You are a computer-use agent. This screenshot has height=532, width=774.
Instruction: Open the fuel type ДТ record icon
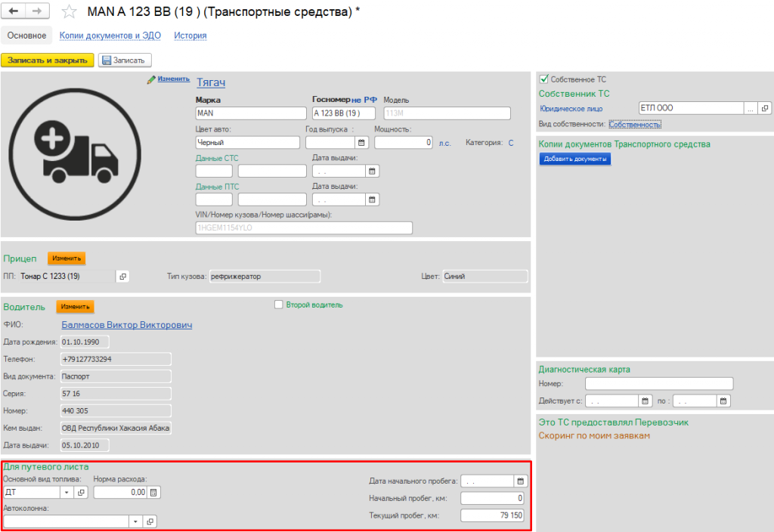click(x=81, y=493)
